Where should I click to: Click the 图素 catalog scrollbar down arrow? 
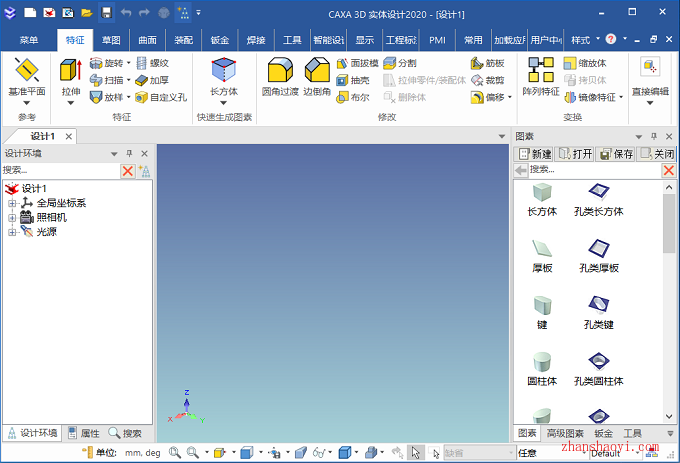point(669,416)
